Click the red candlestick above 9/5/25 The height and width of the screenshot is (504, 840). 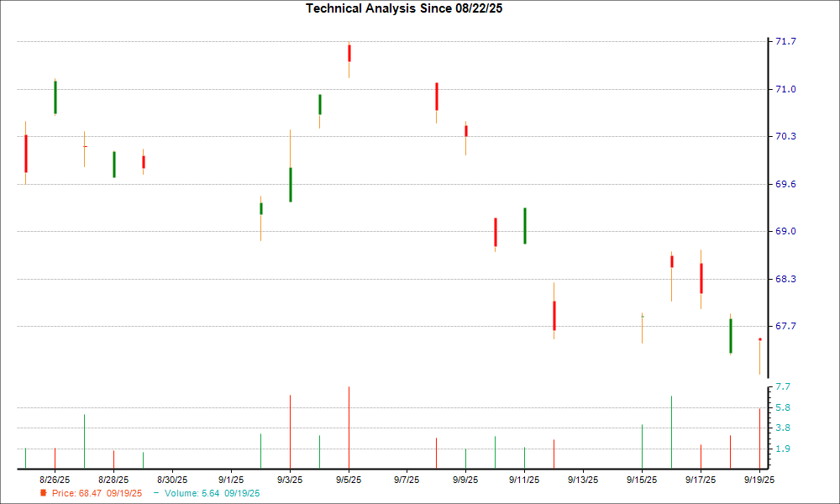pyautogui.click(x=349, y=54)
